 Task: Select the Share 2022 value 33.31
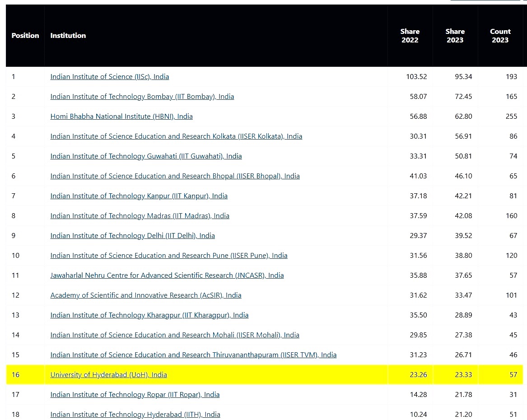[x=419, y=156]
